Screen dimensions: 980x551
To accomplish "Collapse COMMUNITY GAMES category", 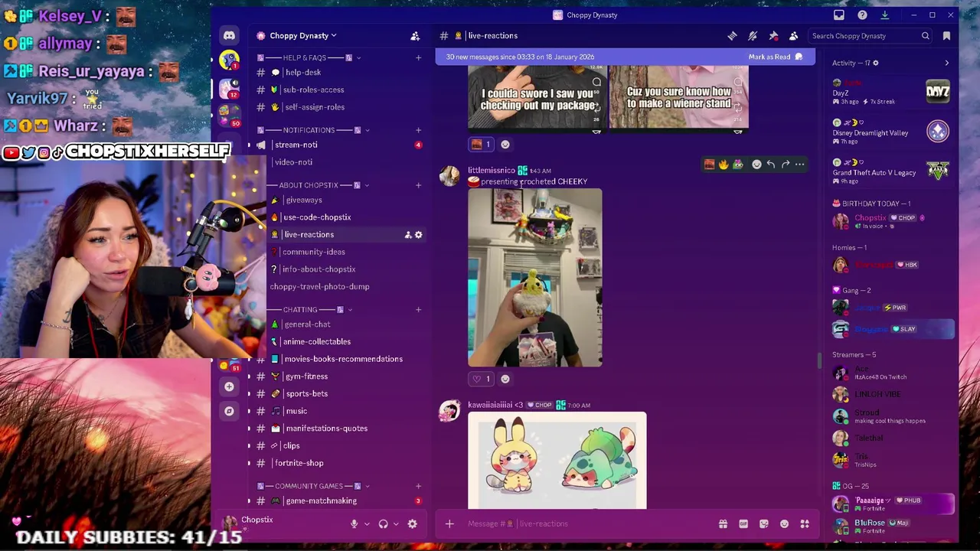I will pos(314,486).
